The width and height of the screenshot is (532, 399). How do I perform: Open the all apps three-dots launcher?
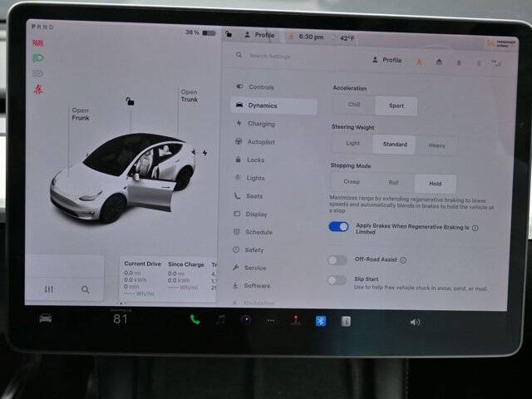pos(271,320)
